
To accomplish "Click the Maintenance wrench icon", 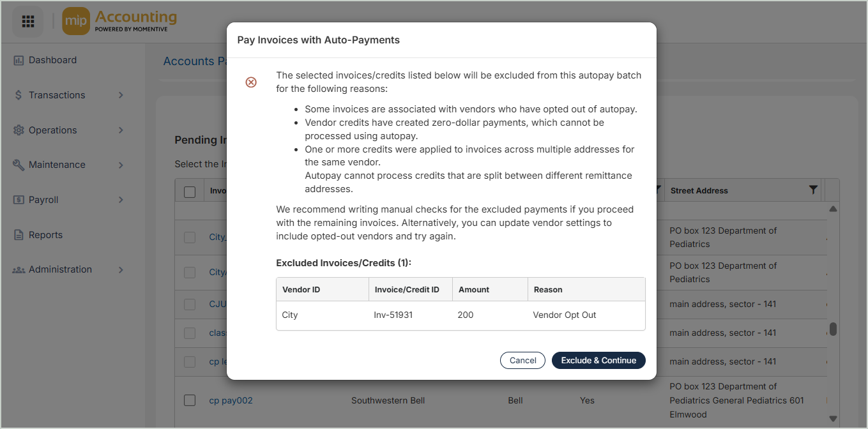I will point(19,165).
